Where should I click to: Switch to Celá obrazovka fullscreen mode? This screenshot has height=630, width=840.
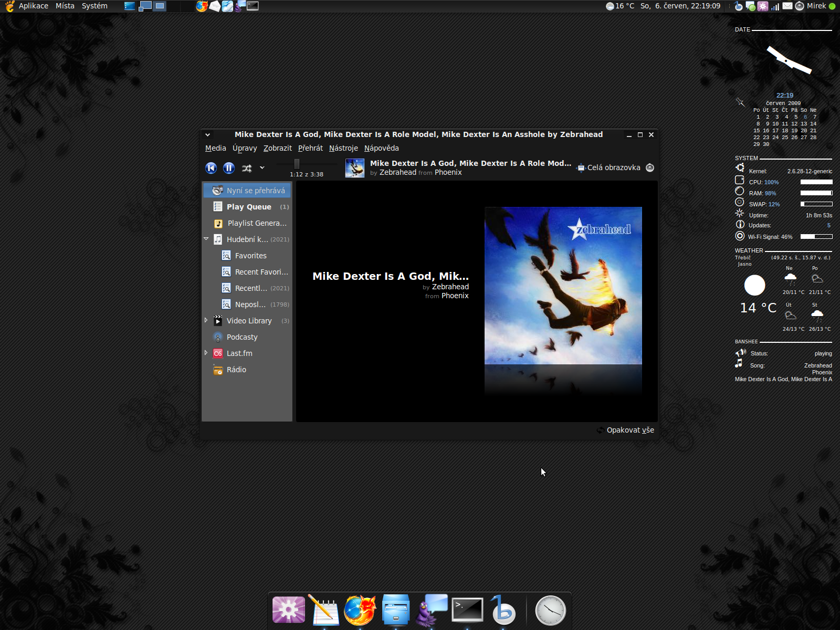609,167
